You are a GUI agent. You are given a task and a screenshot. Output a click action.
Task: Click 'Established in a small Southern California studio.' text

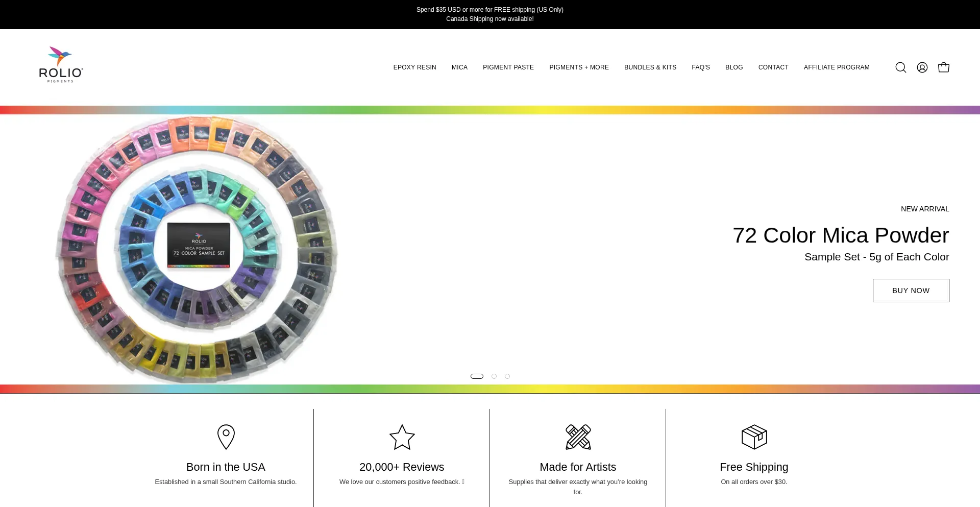pyautogui.click(x=226, y=482)
